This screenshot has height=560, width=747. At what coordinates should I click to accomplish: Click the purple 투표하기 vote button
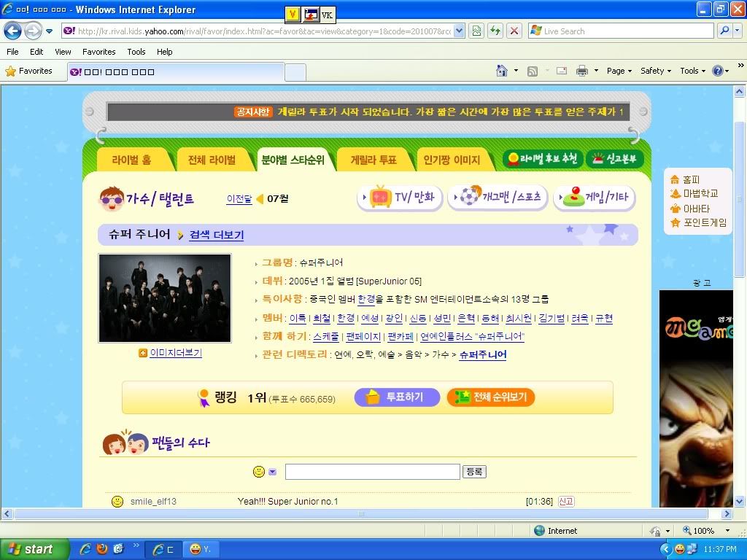tap(398, 397)
